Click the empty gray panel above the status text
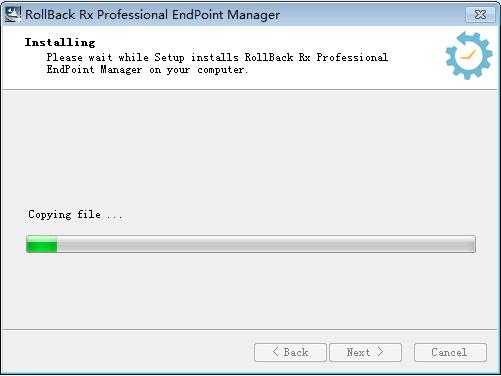Viewport: 501px width, 376px height. click(250, 147)
